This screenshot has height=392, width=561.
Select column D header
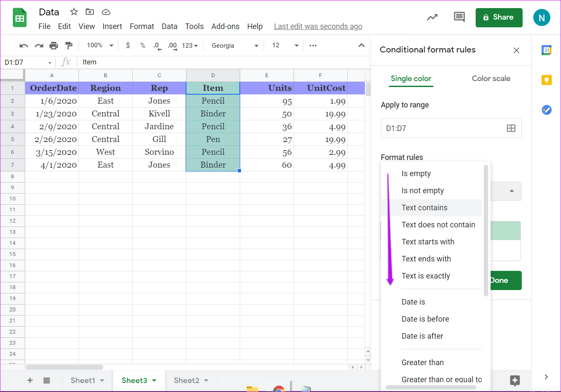tap(213, 75)
